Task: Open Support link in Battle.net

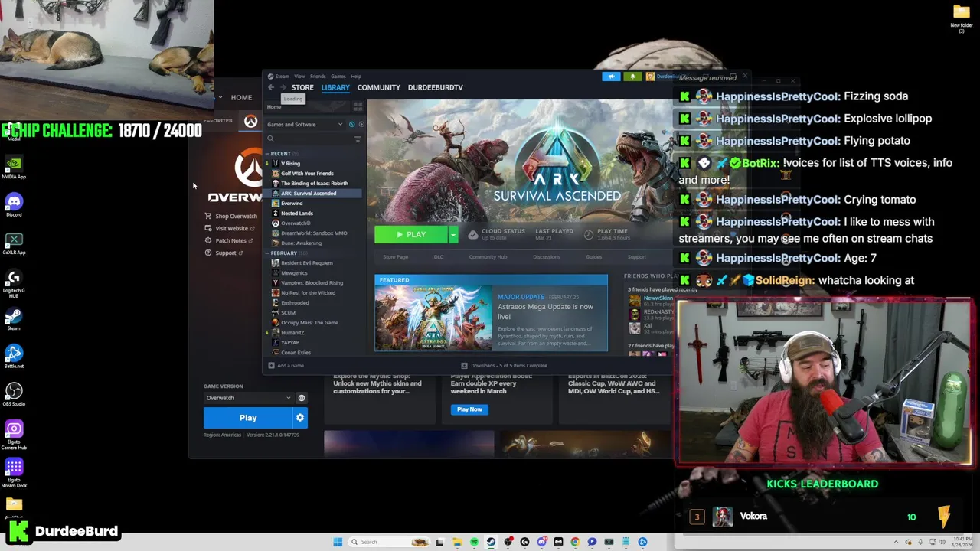Action: (x=224, y=253)
